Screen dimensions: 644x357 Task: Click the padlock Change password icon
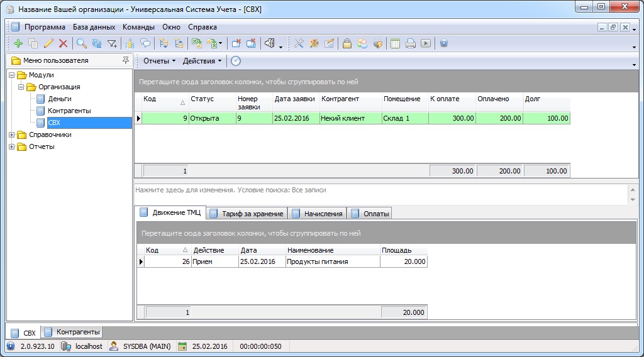pos(347,43)
